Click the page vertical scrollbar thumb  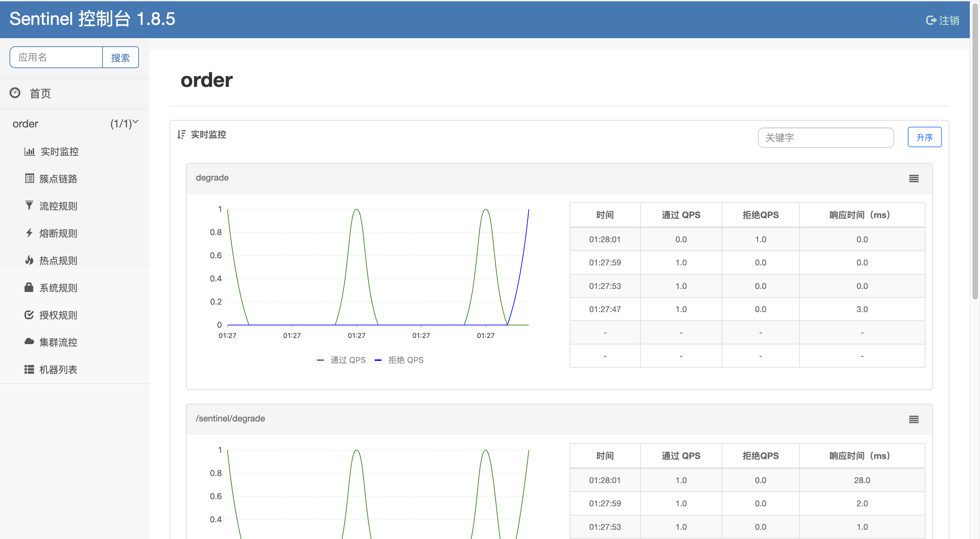coord(975,152)
